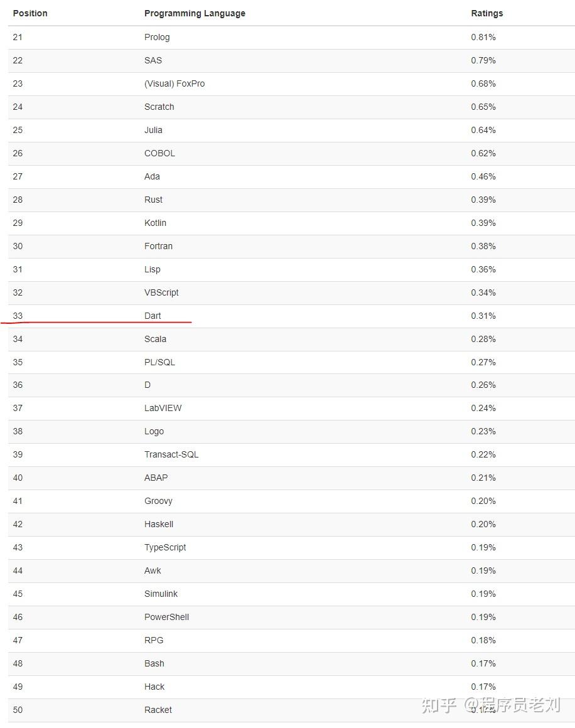This screenshot has width=575, height=728.
Task: Click the Dart language entry
Action: click(153, 316)
